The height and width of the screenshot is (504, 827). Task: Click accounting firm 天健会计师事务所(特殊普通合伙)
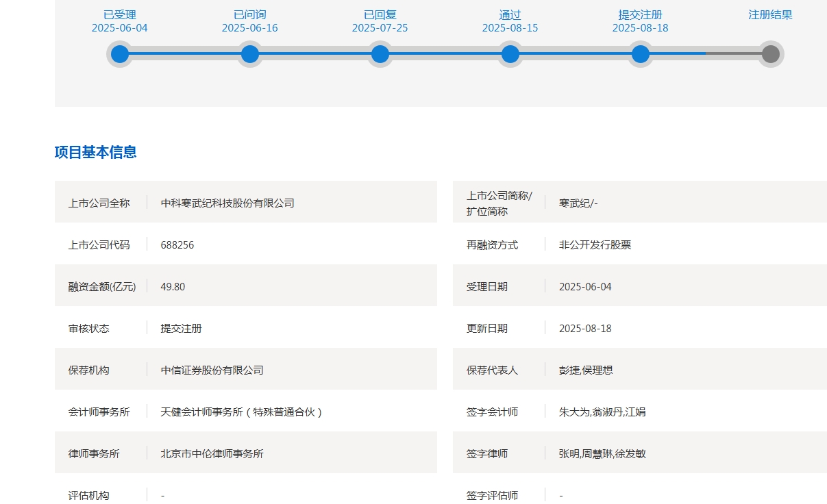click(x=242, y=412)
